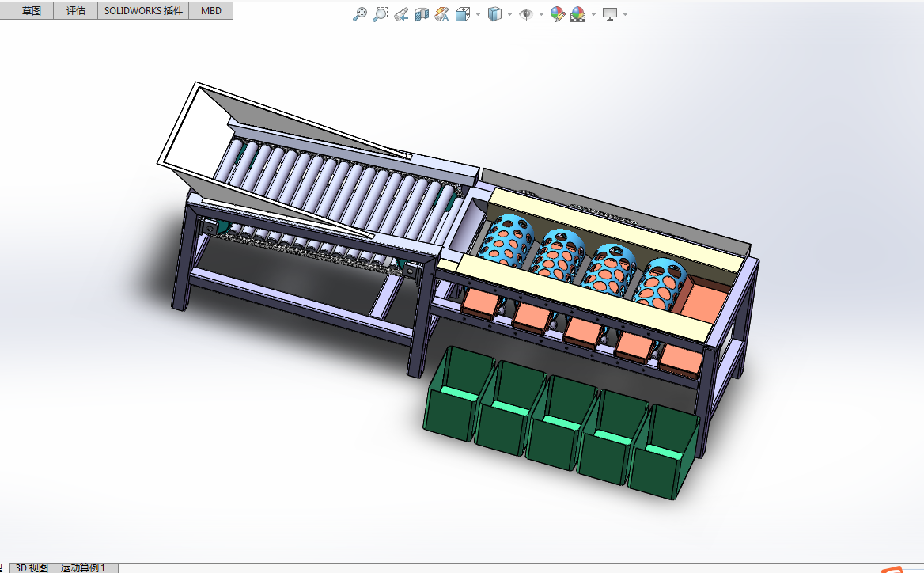Open the MBD ribbon tab

click(211, 10)
